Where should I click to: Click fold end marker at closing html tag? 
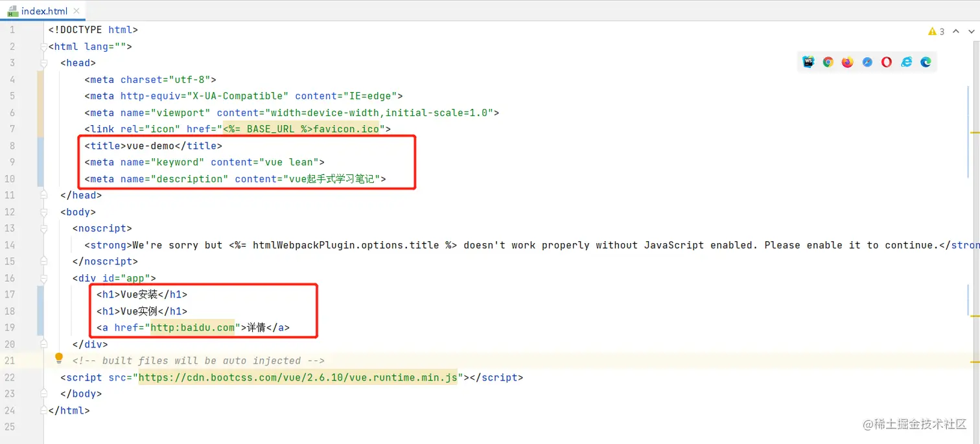[x=44, y=410]
